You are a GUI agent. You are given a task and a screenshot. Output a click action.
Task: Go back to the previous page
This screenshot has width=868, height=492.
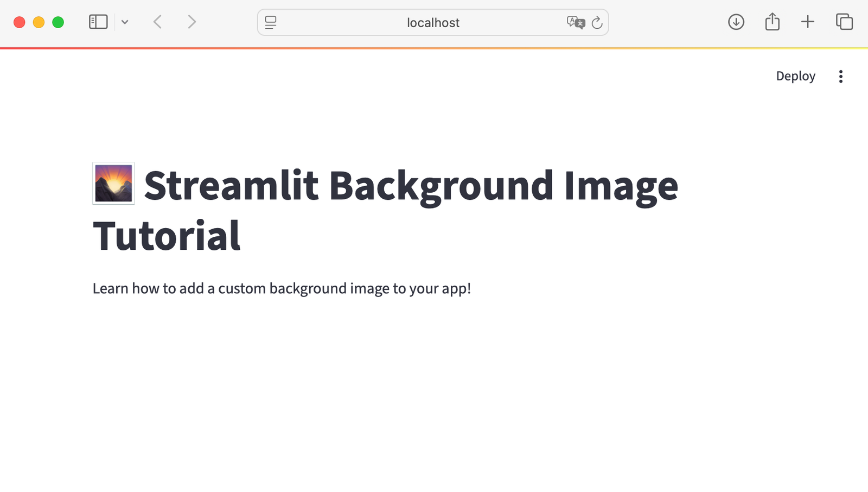(x=157, y=22)
